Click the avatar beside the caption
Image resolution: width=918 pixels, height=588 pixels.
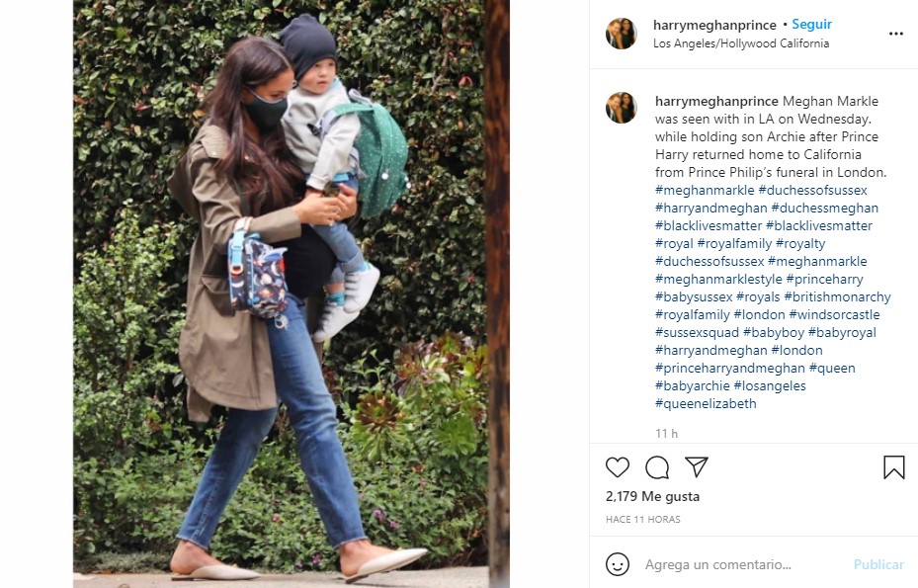pos(621,108)
